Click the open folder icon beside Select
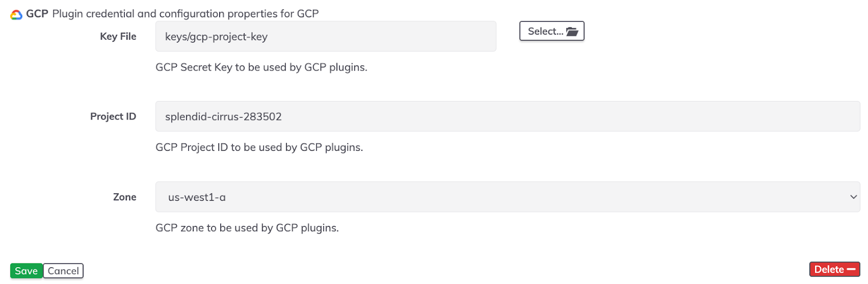This screenshot has height=284, width=868. 572,31
